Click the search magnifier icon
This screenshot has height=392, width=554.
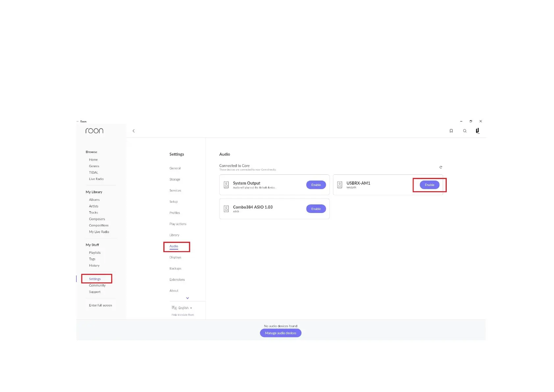(465, 131)
